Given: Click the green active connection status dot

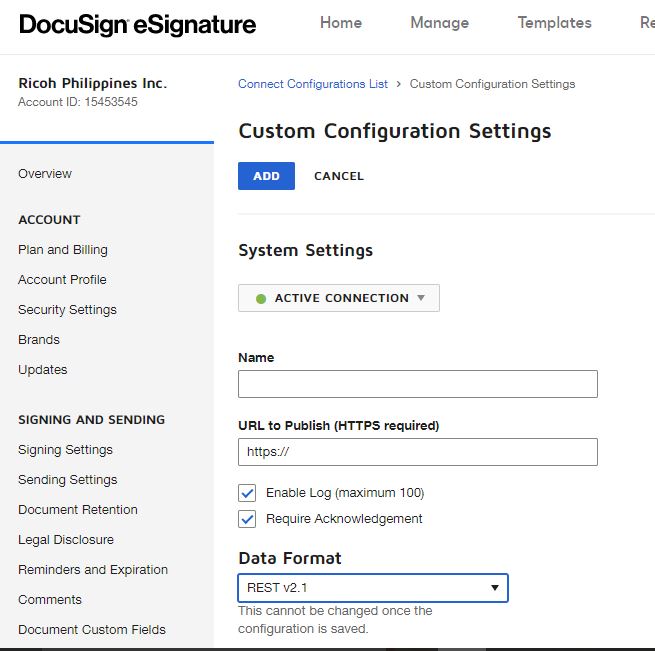Looking at the screenshot, I should click(x=261, y=298).
